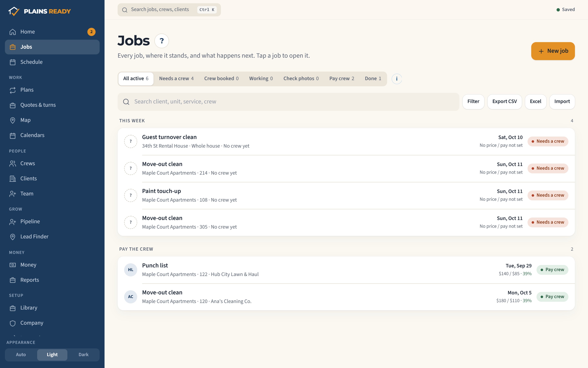Select the Needs a crew tab
588x368 pixels.
[x=176, y=79]
